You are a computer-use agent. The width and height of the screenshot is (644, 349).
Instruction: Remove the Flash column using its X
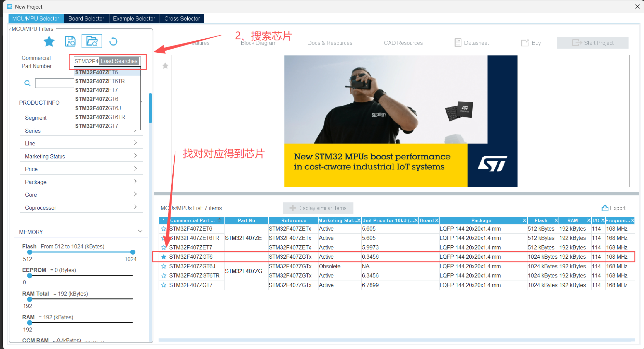point(556,220)
